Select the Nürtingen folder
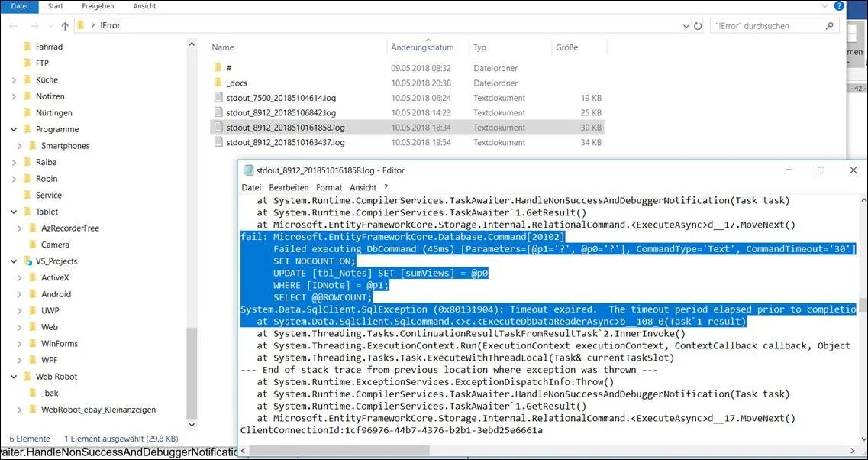 (53, 112)
